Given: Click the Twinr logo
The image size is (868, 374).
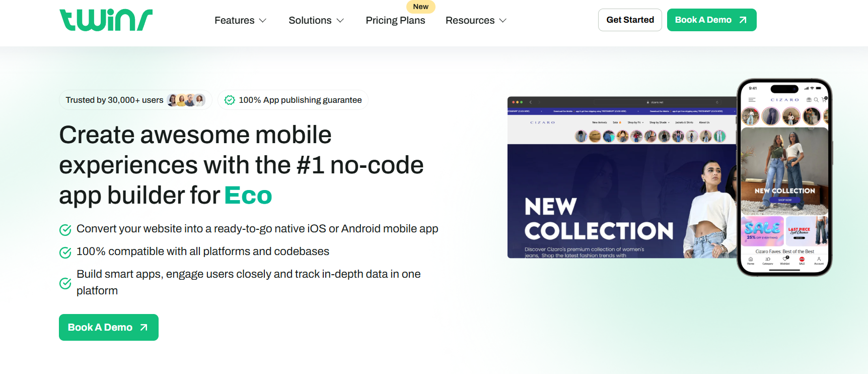Looking at the screenshot, I should click(106, 20).
